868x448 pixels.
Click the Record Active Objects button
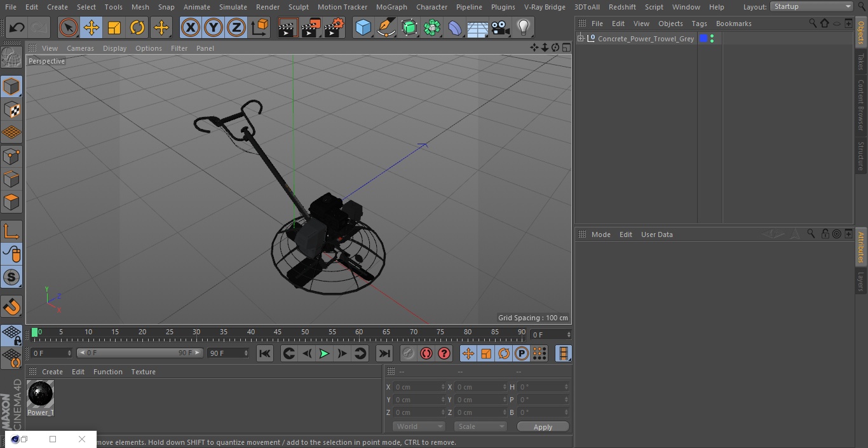click(x=409, y=353)
